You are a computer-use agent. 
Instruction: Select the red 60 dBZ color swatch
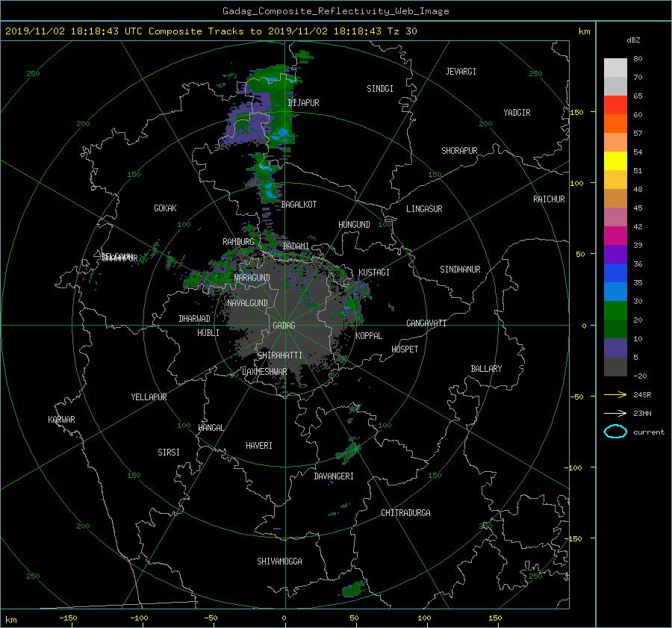615,105
